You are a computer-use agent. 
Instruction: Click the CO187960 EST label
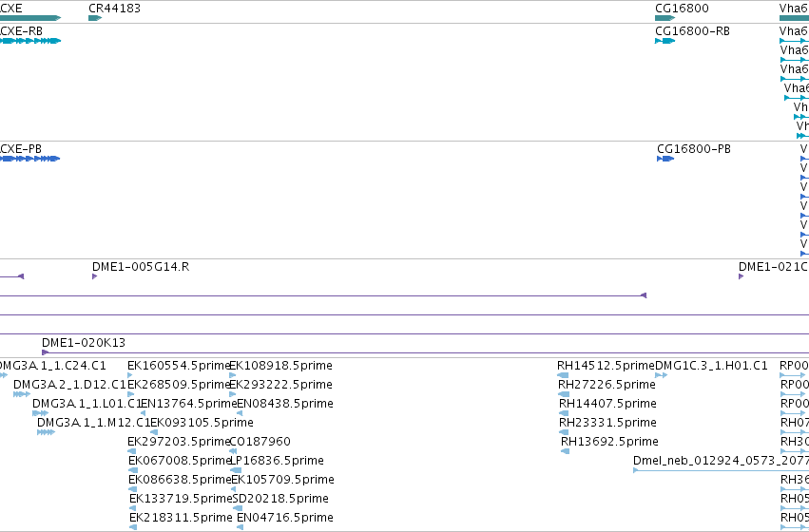(x=260, y=442)
